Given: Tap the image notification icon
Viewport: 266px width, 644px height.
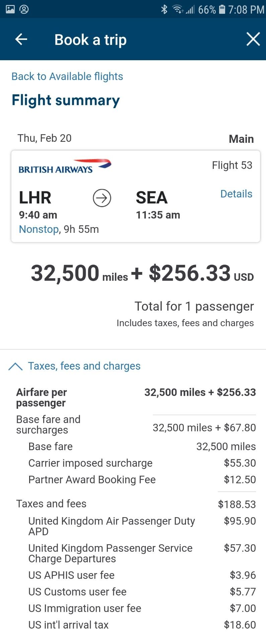Looking at the screenshot, I should pos(10,9).
